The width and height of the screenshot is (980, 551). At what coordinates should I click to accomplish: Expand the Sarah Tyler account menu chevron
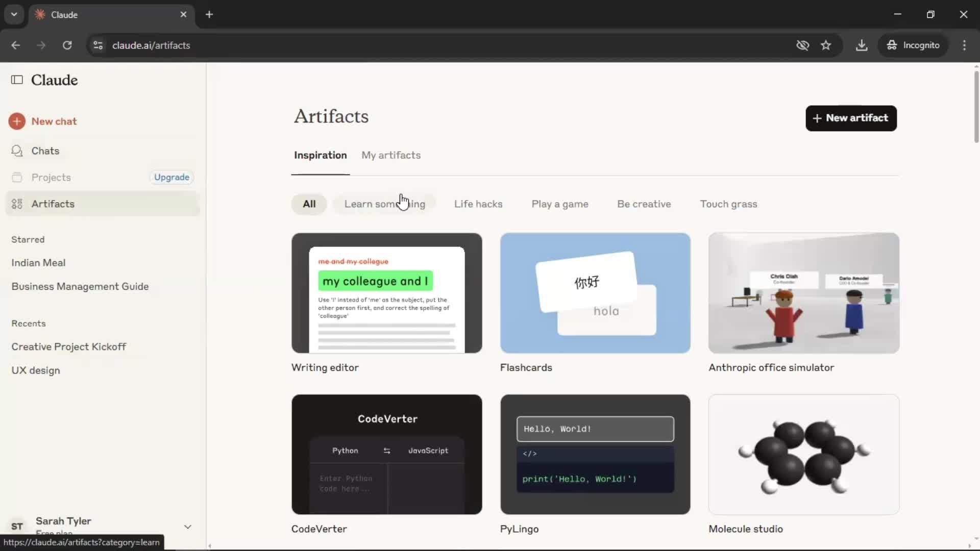pyautogui.click(x=188, y=527)
